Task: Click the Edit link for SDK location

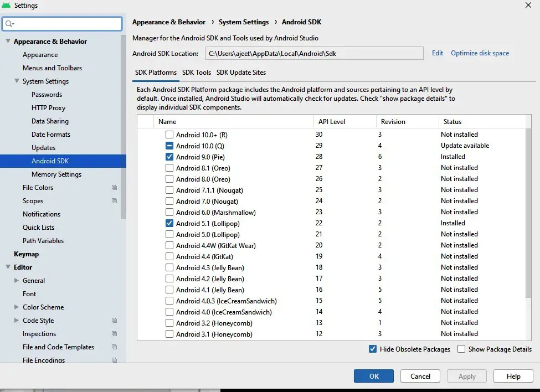Action: coord(438,53)
